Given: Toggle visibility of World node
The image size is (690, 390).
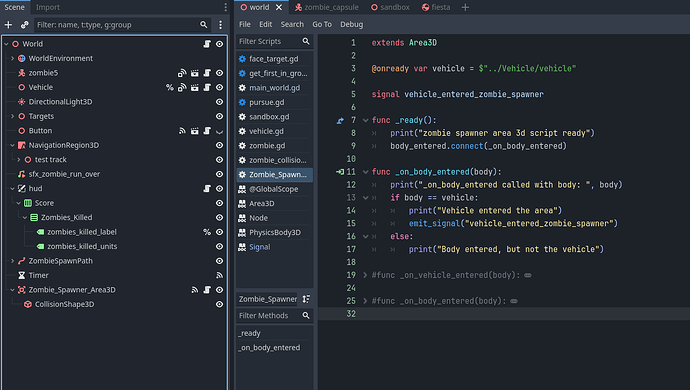Looking at the screenshot, I should 220,44.
